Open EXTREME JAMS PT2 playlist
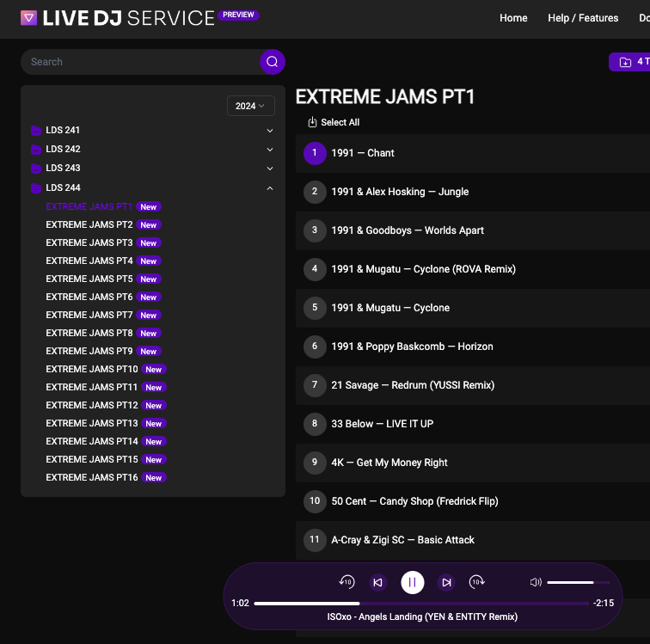This screenshot has width=650, height=644. tap(89, 224)
